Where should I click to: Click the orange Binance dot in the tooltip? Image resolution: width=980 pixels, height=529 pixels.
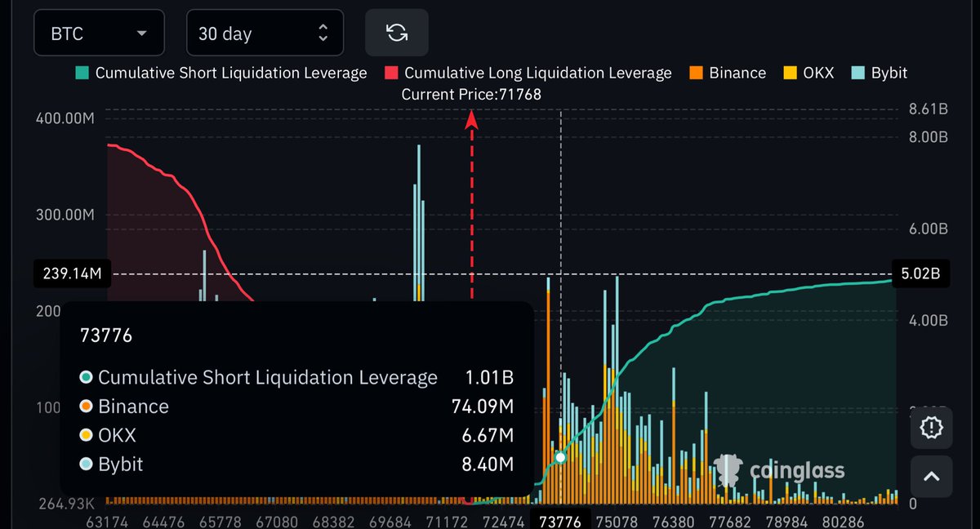coord(86,407)
